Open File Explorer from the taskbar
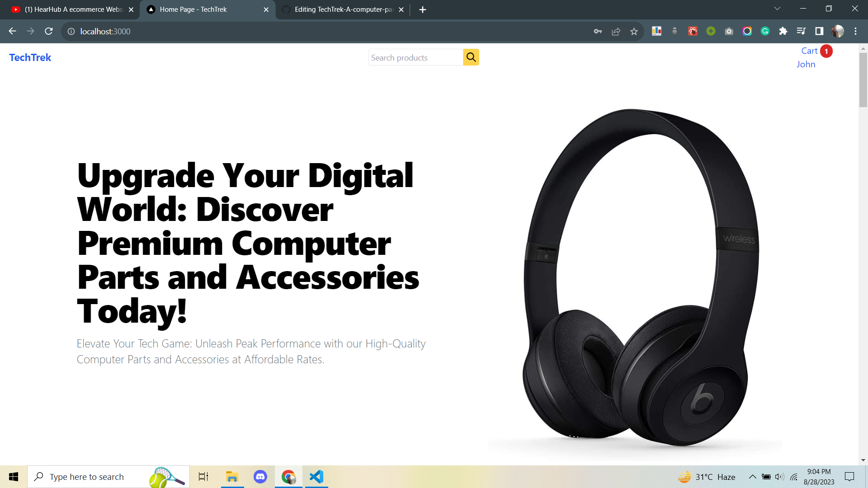 coord(232,476)
